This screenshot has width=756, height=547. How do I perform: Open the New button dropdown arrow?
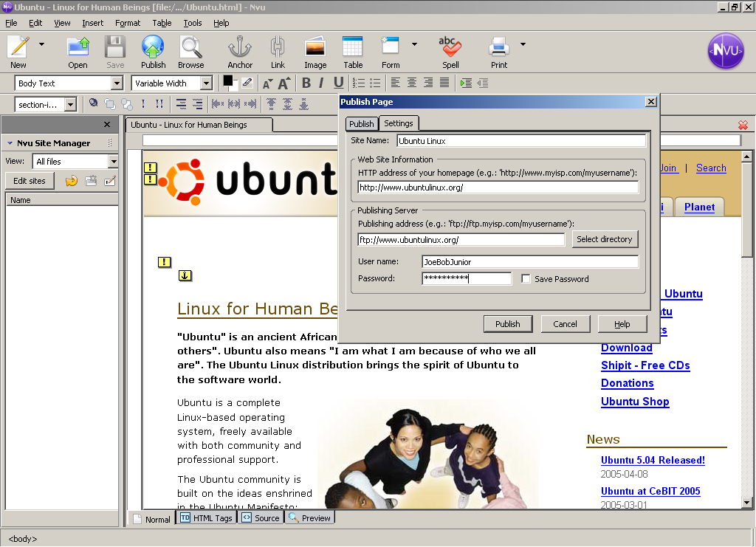42,44
